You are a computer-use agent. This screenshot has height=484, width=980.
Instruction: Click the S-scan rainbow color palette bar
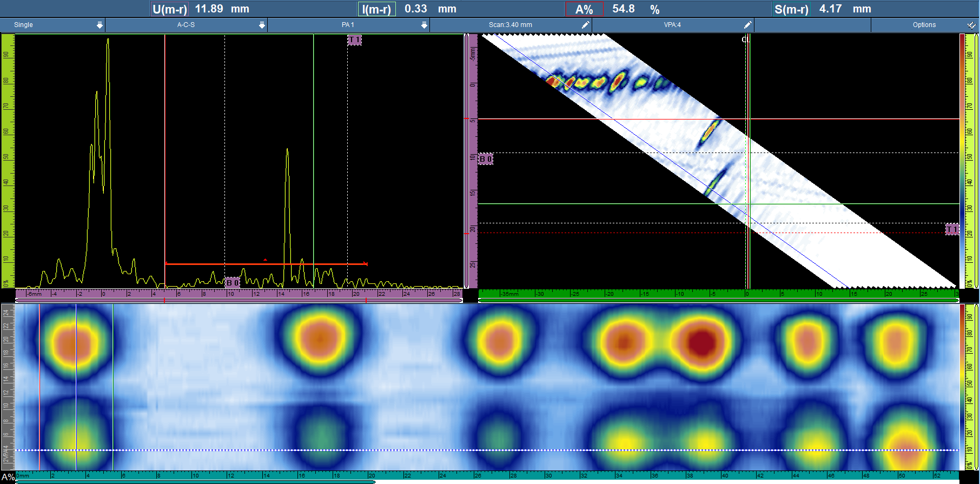point(962,161)
